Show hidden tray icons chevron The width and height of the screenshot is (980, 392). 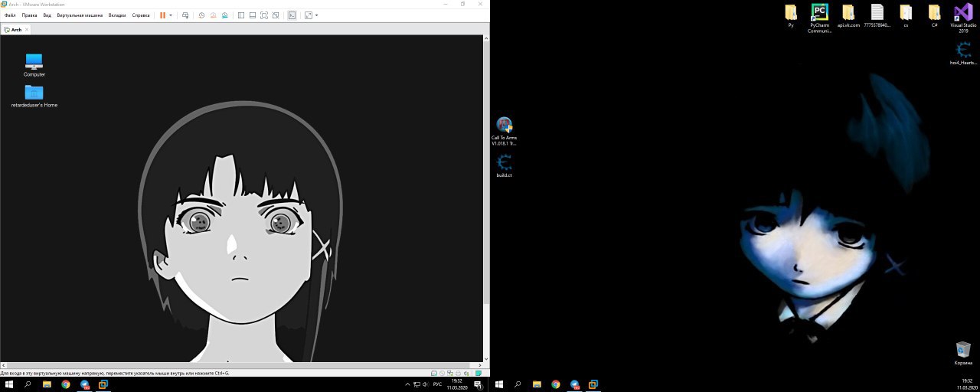coord(407,384)
